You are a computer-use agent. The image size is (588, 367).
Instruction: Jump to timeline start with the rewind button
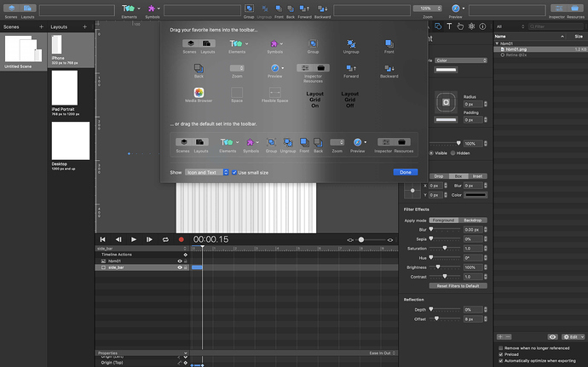coord(102,239)
